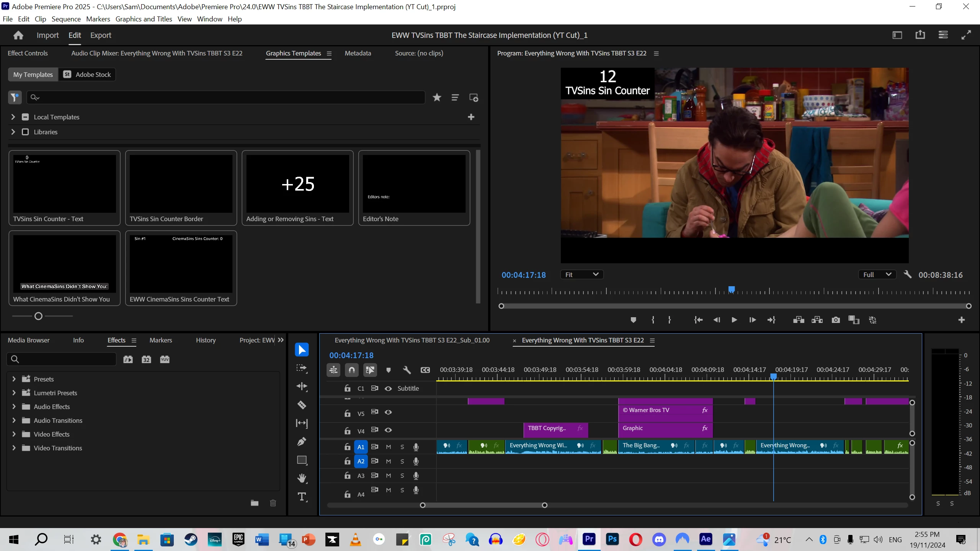Open the Fit zoom level dropdown

pyautogui.click(x=581, y=275)
